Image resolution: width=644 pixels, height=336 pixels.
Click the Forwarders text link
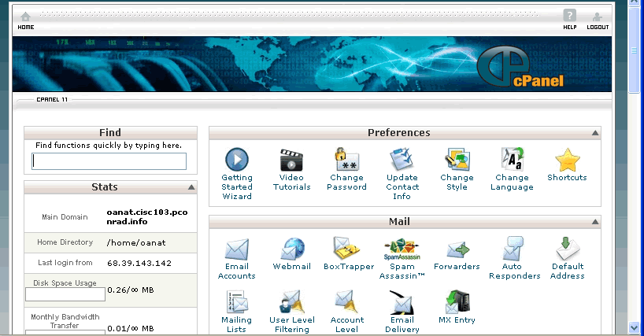click(457, 266)
